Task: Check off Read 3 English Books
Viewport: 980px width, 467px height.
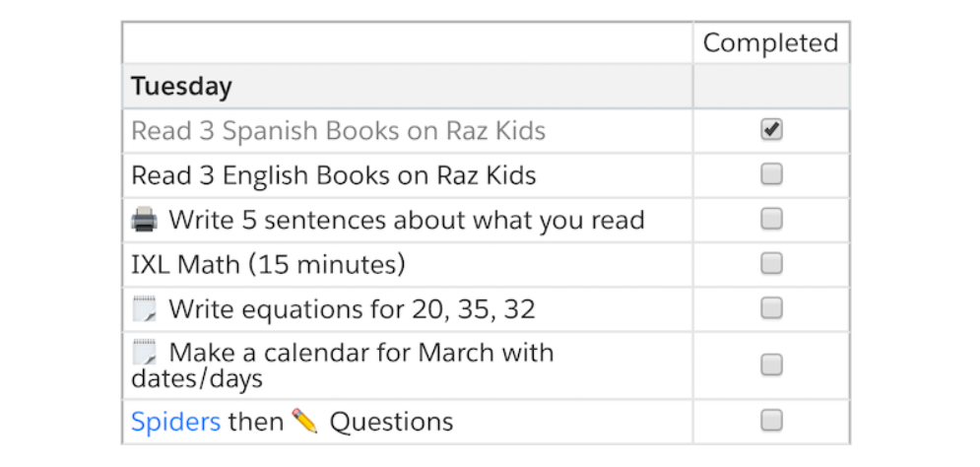Action: (771, 174)
